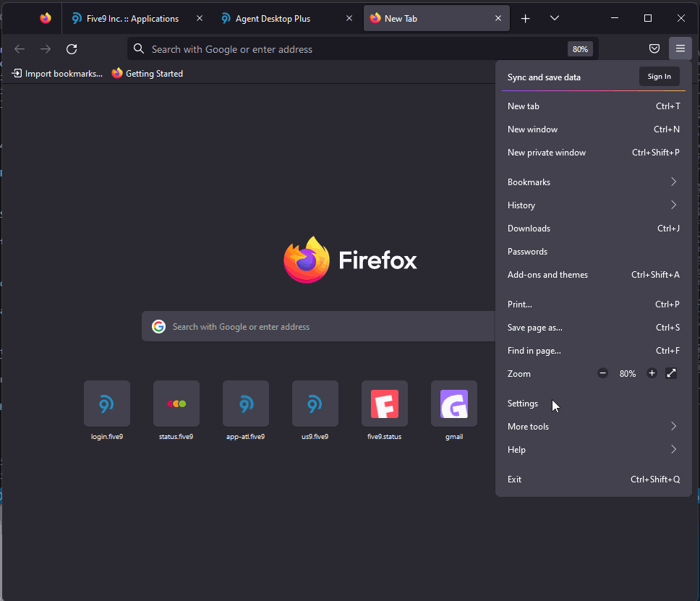Maximize the Firefox window
Screen dimensions: 700x601
click(x=648, y=18)
